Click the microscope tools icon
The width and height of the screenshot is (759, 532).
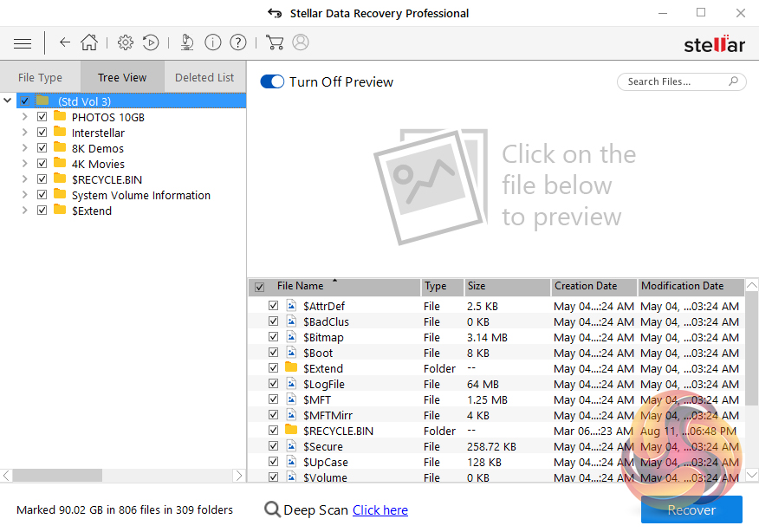[187, 42]
